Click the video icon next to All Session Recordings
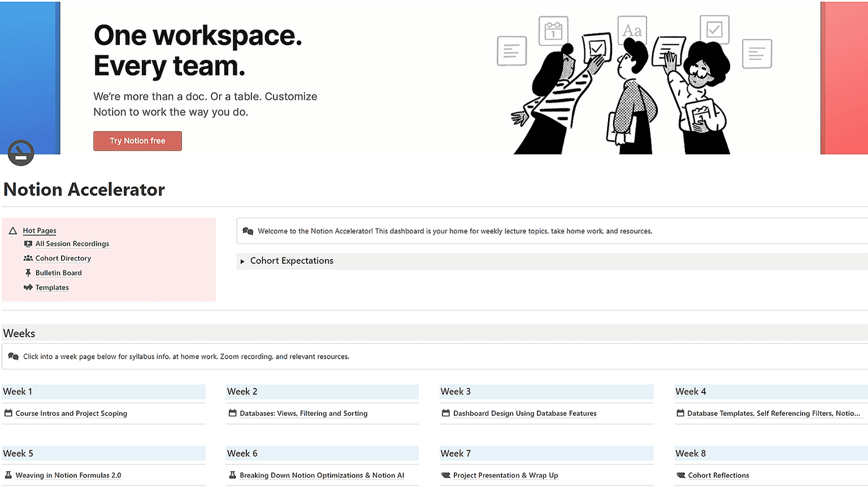 coord(28,243)
